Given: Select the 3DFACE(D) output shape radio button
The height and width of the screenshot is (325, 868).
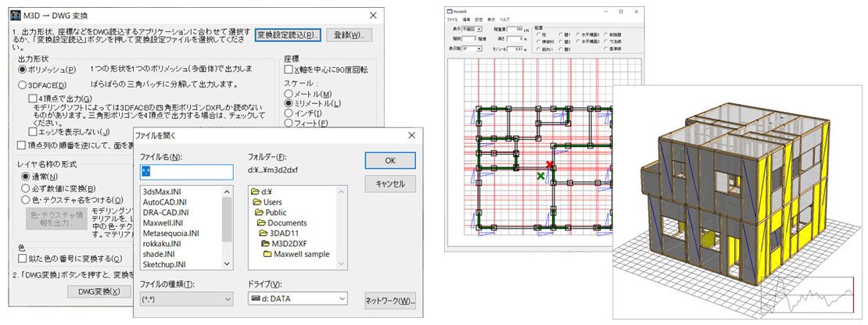Looking at the screenshot, I should pos(21,84).
